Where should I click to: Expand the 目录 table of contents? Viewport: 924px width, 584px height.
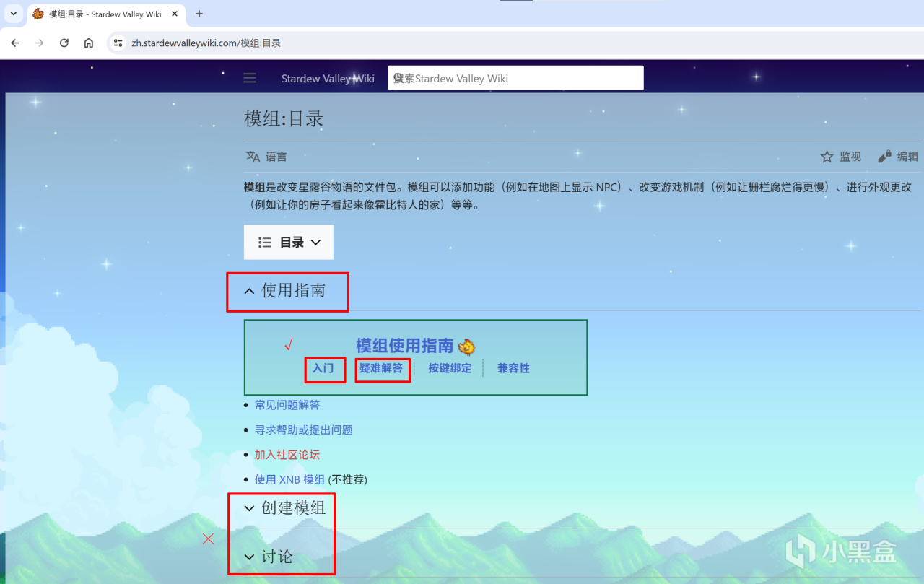tap(289, 243)
